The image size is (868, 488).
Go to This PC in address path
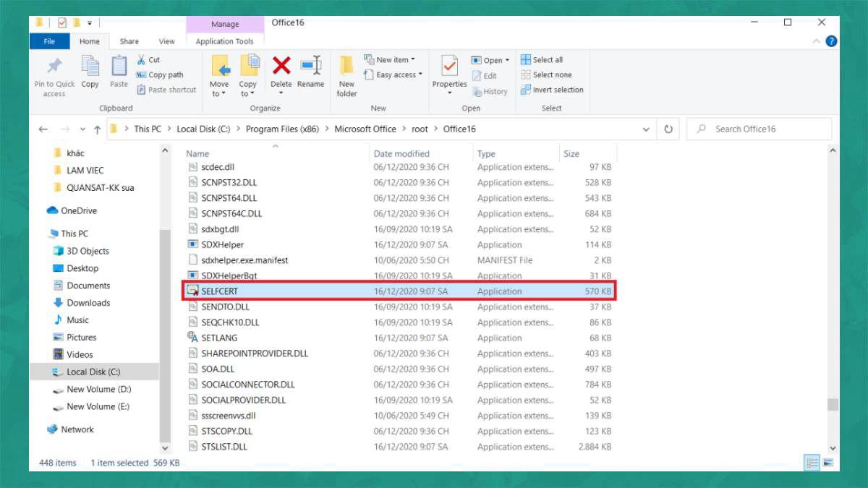pyautogui.click(x=148, y=129)
